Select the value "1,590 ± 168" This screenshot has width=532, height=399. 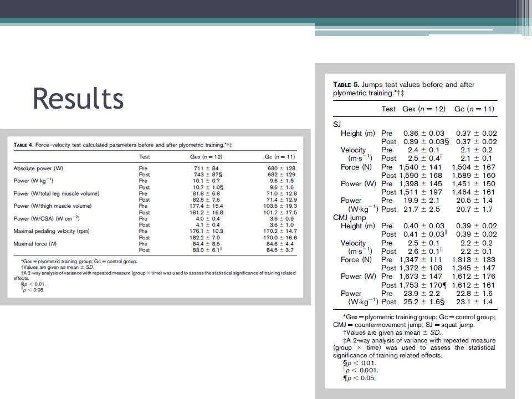click(421, 176)
